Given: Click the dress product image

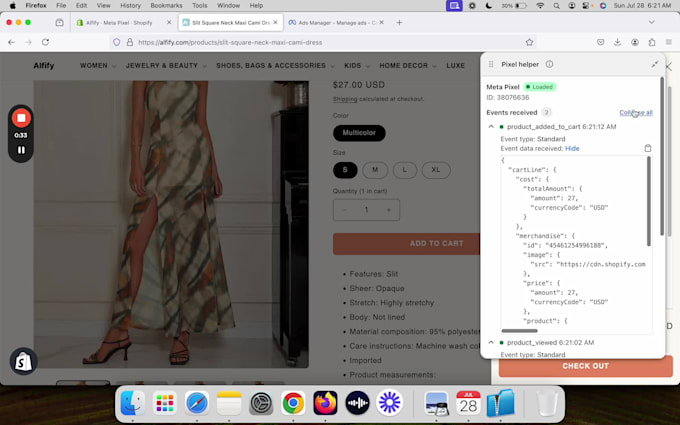Looking at the screenshot, I should click(171, 224).
